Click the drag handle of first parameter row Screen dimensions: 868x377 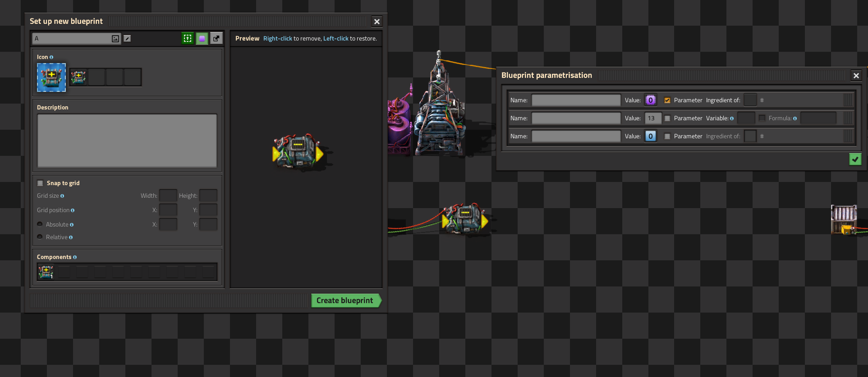[x=848, y=100]
